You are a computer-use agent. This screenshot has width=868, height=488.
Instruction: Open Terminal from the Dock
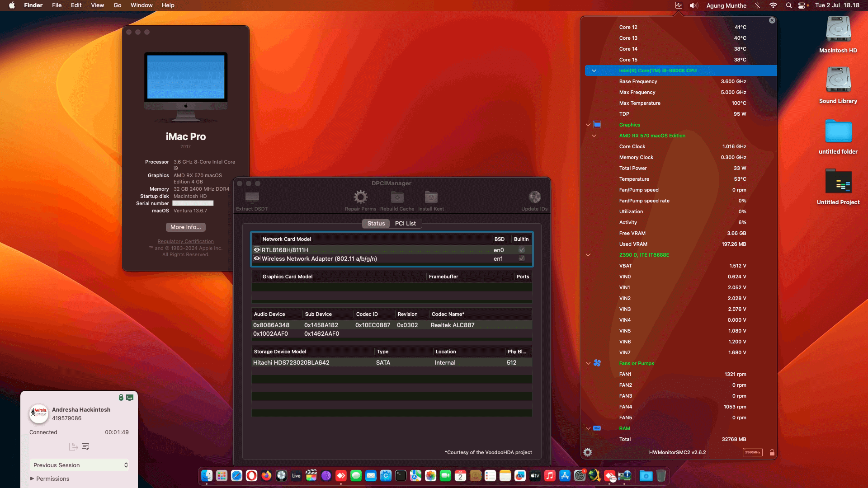401,475
